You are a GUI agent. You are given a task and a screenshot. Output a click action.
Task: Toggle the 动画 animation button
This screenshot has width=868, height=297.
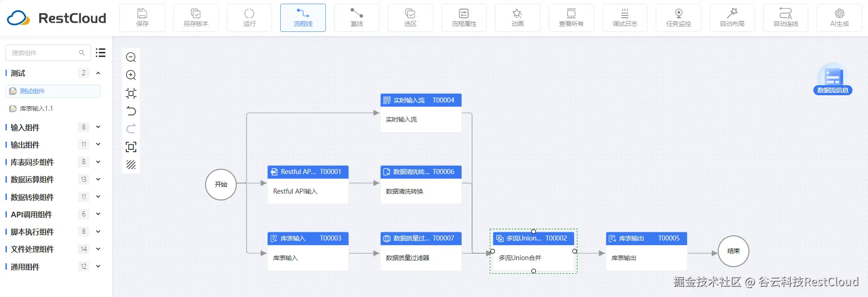point(518,18)
